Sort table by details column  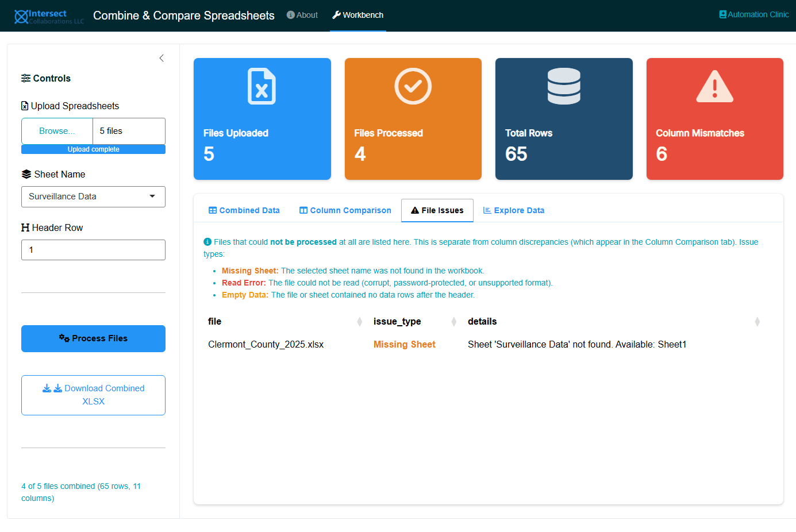point(757,322)
